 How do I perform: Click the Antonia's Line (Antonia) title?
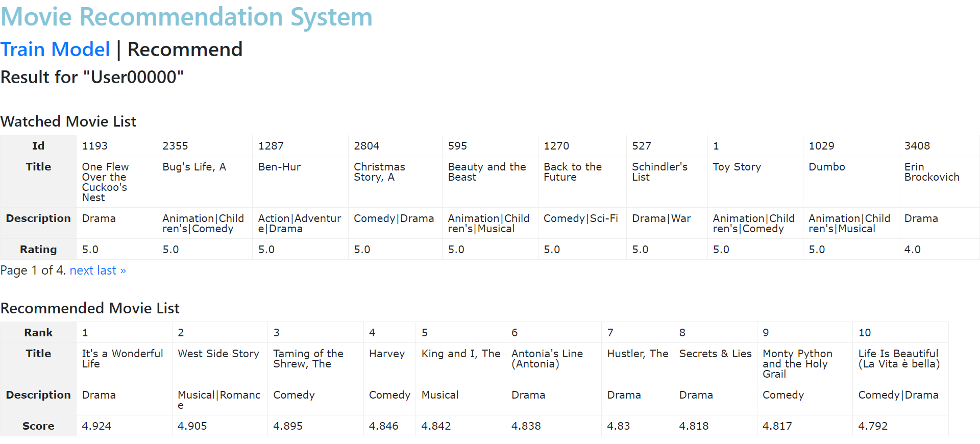[x=547, y=359]
